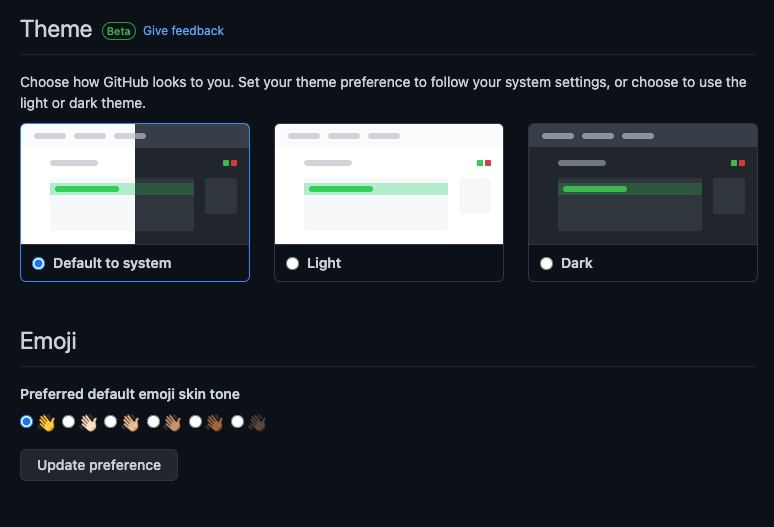774x527 pixels.
Task: Click the medium-light waving hand emoji
Action: pos(131,423)
